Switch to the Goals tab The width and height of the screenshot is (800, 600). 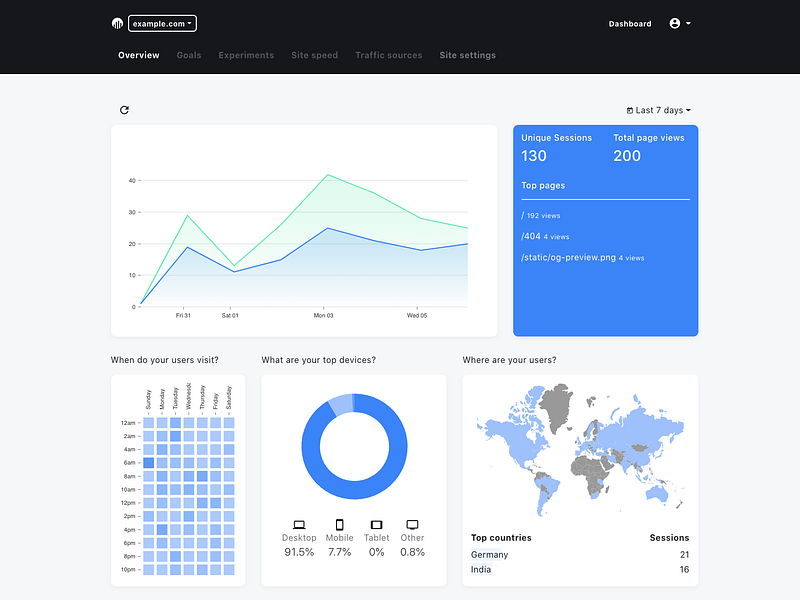(x=189, y=55)
